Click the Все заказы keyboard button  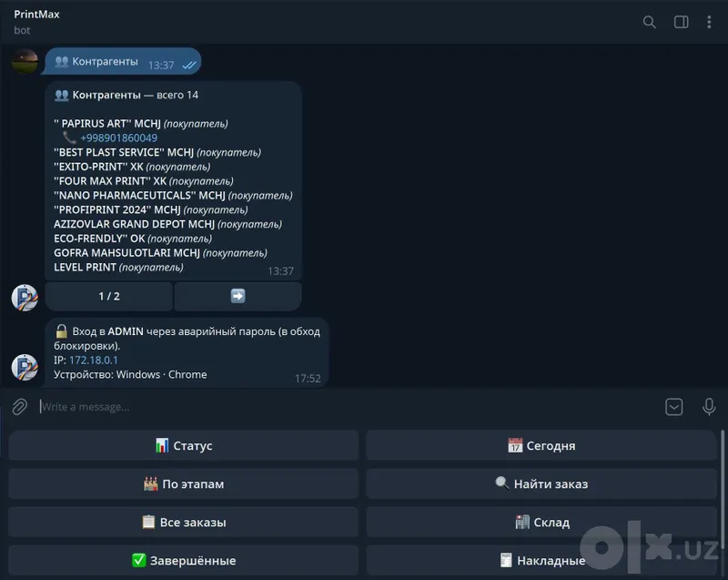pyautogui.click(x=184, y=522)
